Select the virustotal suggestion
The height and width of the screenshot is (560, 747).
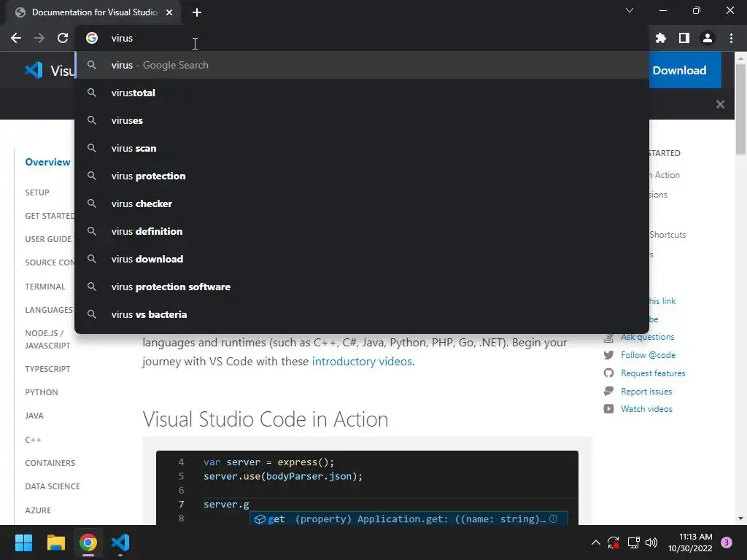pyautogui.click(x=362, y=93)
